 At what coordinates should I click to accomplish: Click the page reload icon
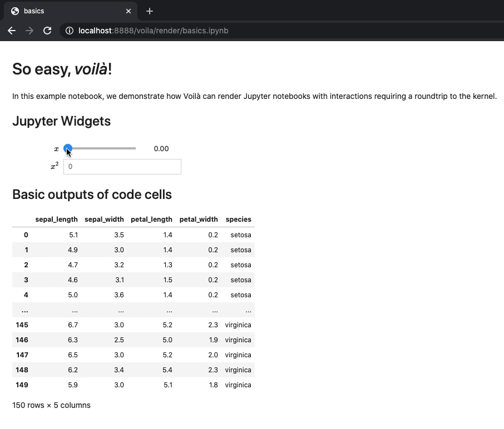47,31
